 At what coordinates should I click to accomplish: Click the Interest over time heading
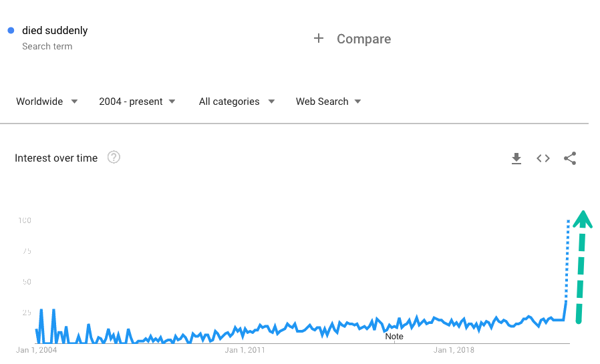[x=56, y=158]
